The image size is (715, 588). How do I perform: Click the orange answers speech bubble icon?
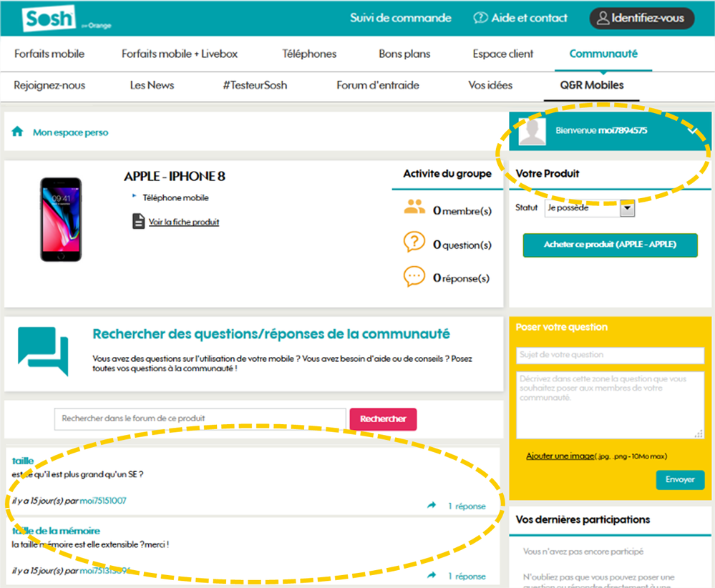414,277
